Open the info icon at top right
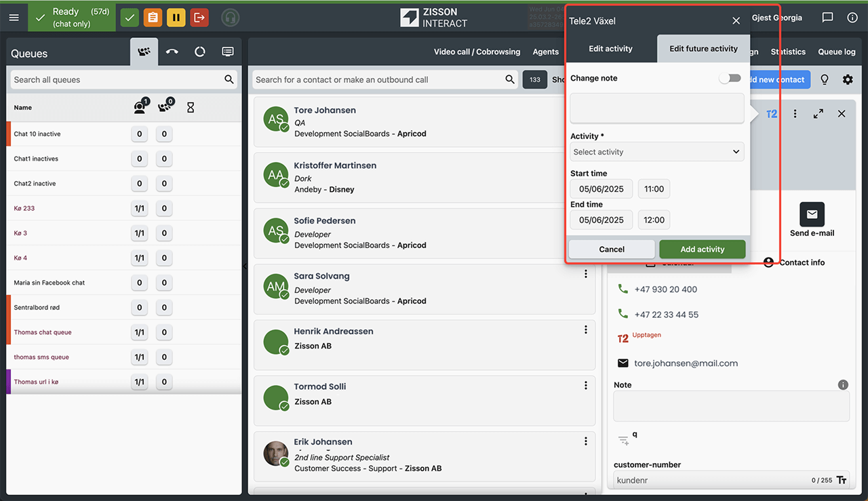The height and width of the screenshot is (501, 868). coord(852,18)
